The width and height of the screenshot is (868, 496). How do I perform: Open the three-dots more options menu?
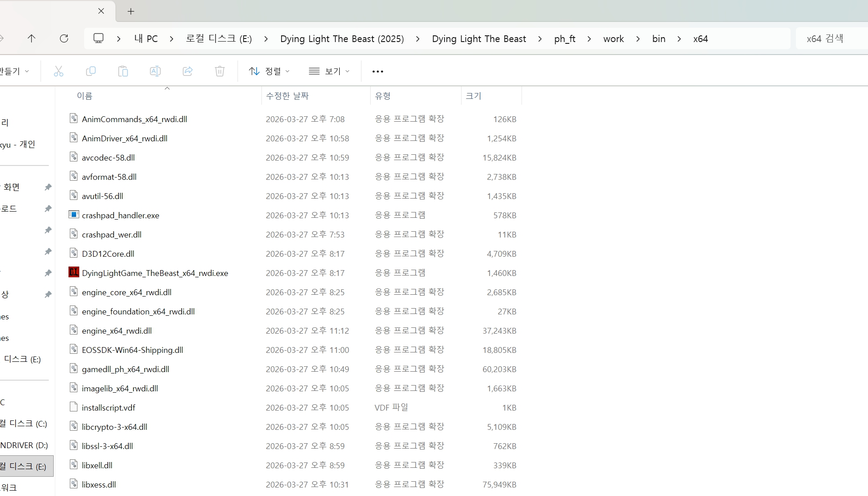pyautogui.click(x=378, y=72)
